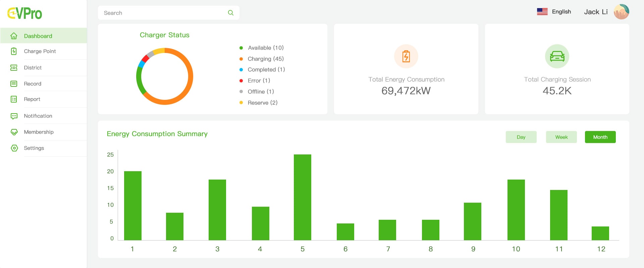Screen dimensions: 644x268
Task: Click the 45.2K sessions value
Action: [x=557, y=91]
